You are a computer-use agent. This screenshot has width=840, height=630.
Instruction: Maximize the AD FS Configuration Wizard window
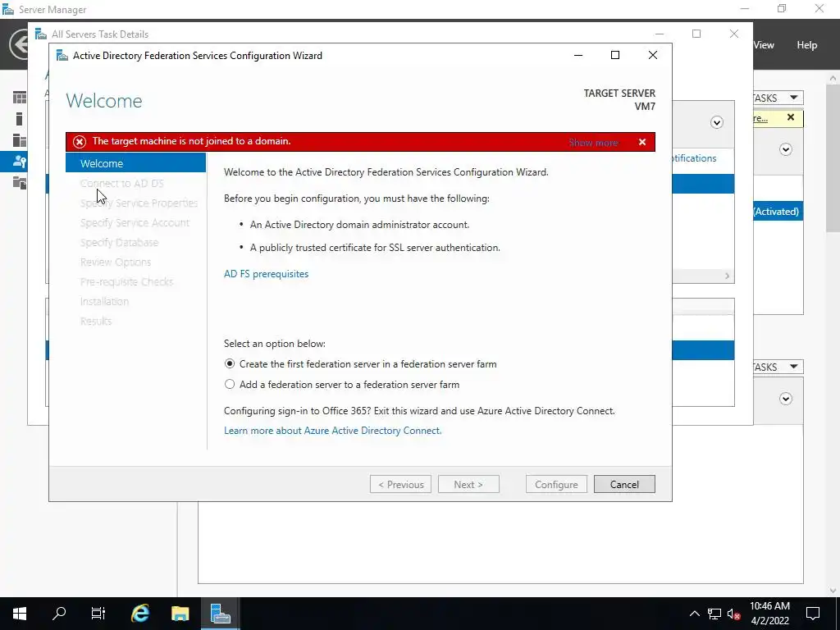[x=615, y=55]
